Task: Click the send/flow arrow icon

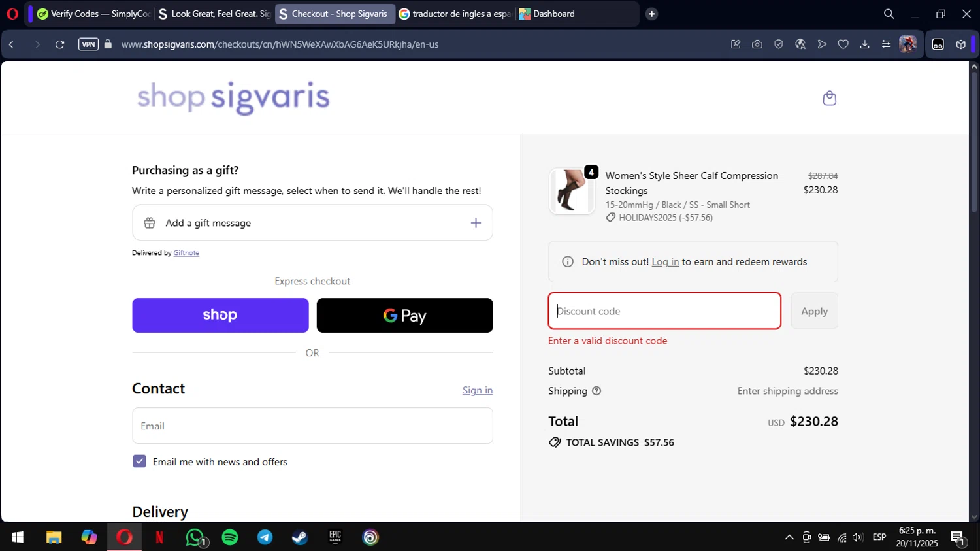Action: [x=822, y=44]
